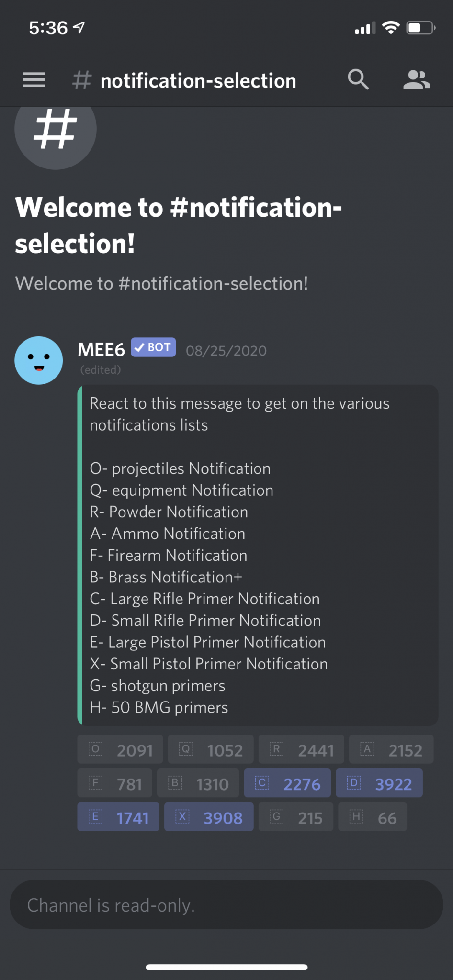This screenshot has height=980, width=453.
Task: Tap the read-only channel message field
Action: coord(226,905)
